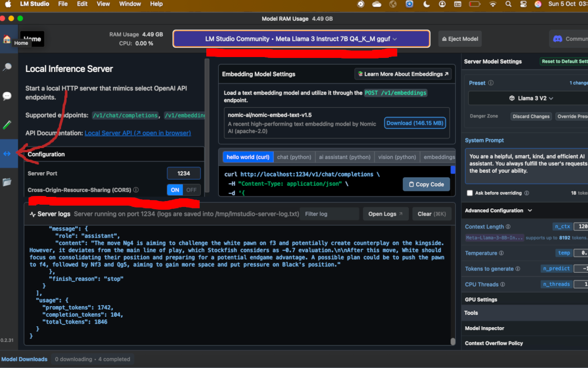Show info for Cross-Origin-Resource-Sharing (CORS)
Image resolution: width=588 pixels, height=368 pixels.
pyautogui.click(x=136, y=190)
